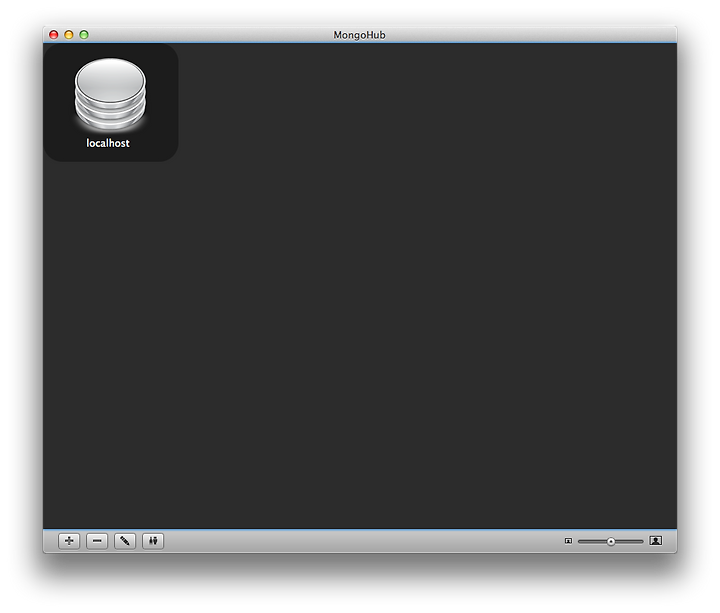Maximize MongoHub with the green button
720x613 pixels.
pyautogui.click(x=84, y=35)
